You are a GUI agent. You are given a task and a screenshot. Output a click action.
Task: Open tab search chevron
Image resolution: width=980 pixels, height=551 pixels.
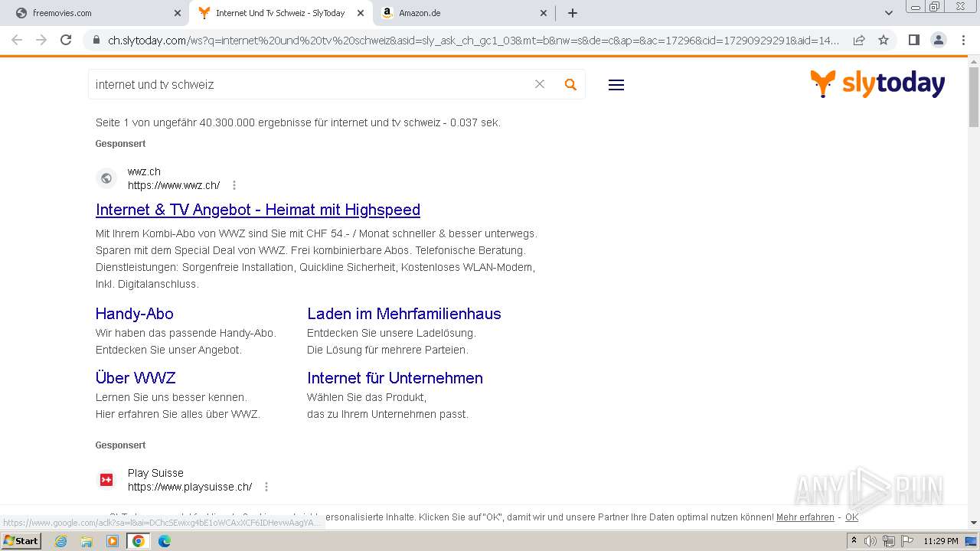pyautogui.click(x=889, y=13)
